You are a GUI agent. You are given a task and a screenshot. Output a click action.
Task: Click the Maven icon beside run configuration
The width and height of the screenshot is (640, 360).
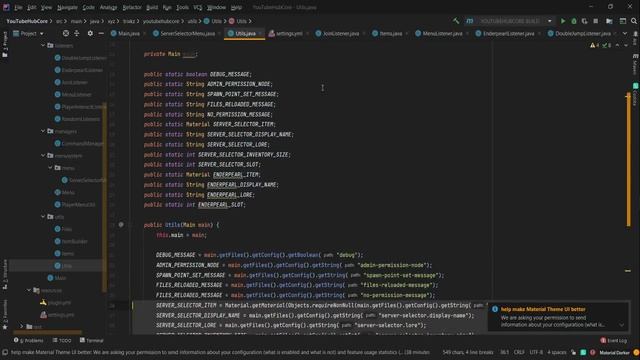coord(469,21)
